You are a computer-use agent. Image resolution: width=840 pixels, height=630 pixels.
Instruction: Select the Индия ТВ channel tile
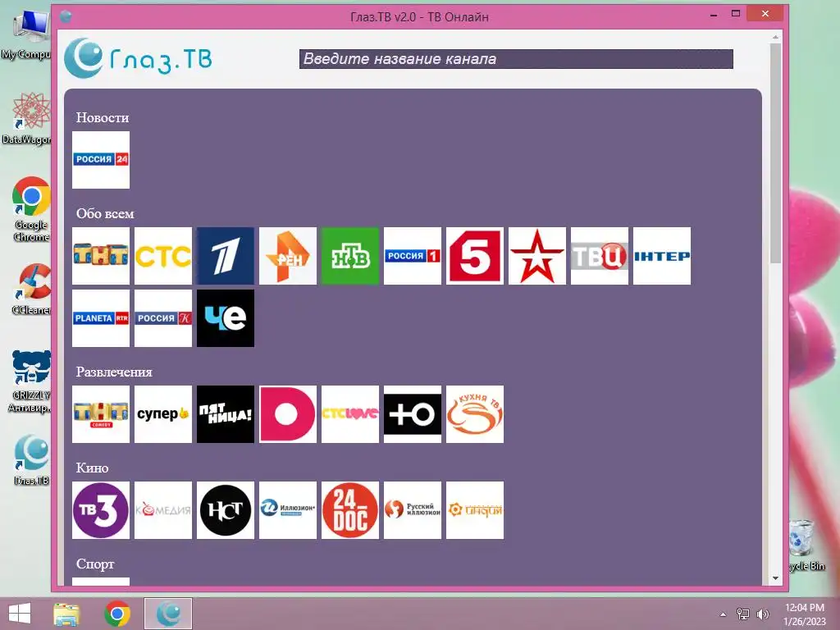click(x=475, y=510)
